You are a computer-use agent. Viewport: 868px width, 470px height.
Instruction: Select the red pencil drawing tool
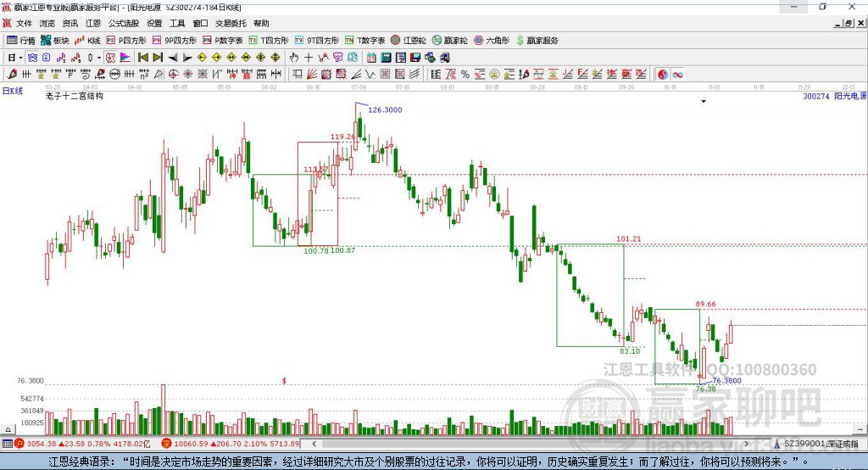(x=12, y=74)
